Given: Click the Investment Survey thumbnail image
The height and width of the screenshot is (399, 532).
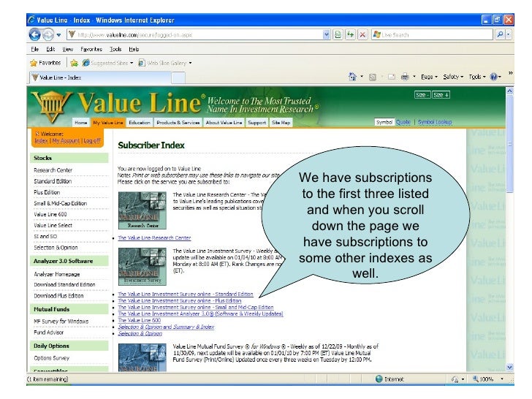Looking at the screenshot, I should pyautogui.click(x=142, y=266).
